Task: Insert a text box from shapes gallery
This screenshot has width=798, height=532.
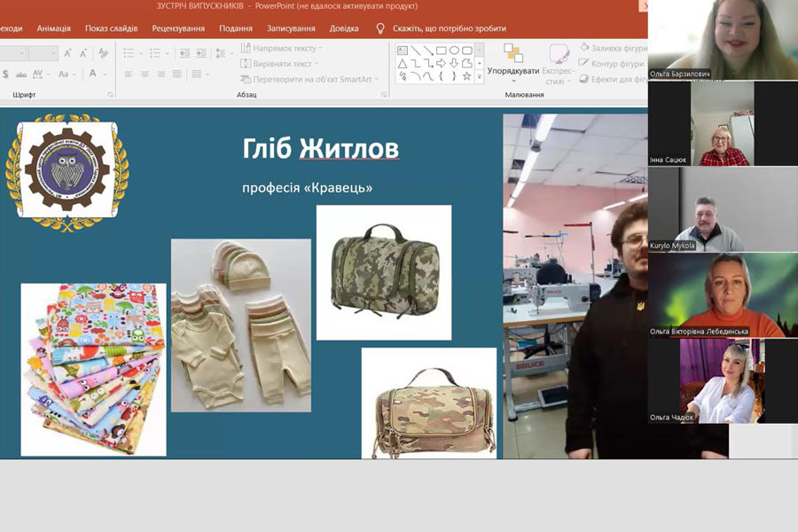Action: pos(403,51)
